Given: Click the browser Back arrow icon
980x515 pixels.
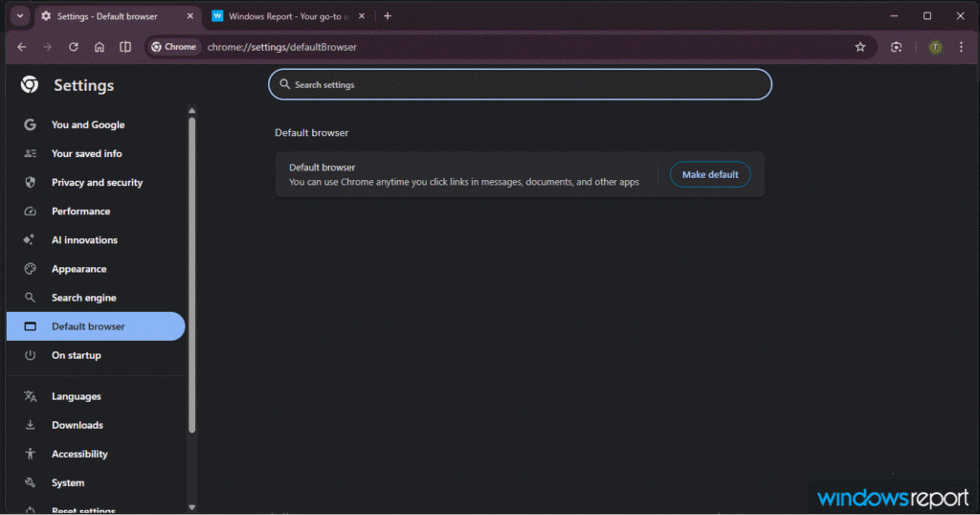Looking at the screenshot, I should coord(22,47).
